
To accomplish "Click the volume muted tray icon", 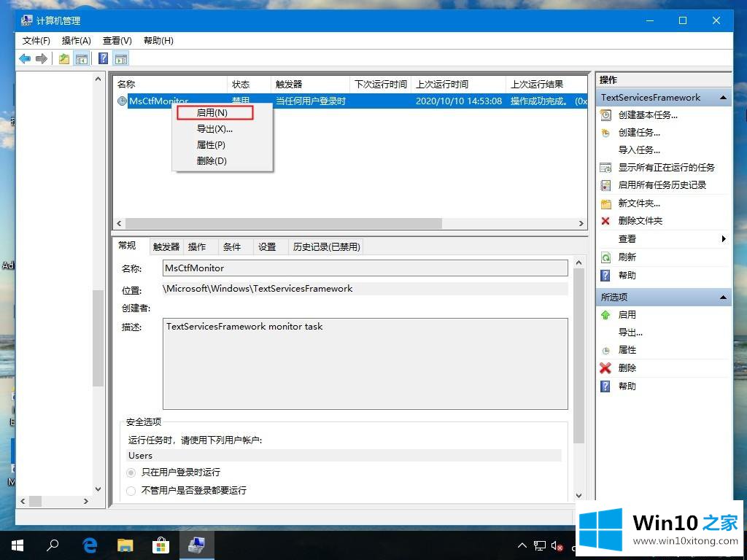I will (557, 545).
